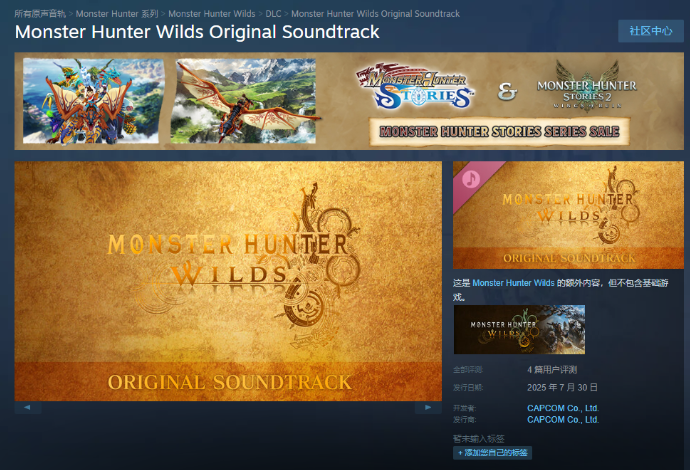Click the soundtrack header capsule image
690x470 pixels.
pyautogui.click(x=568, y=215)
